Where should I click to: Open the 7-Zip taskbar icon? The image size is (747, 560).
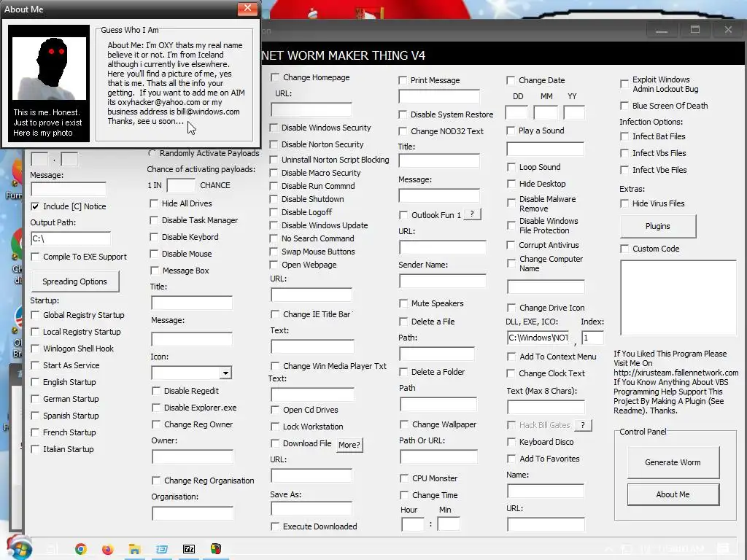189,549
